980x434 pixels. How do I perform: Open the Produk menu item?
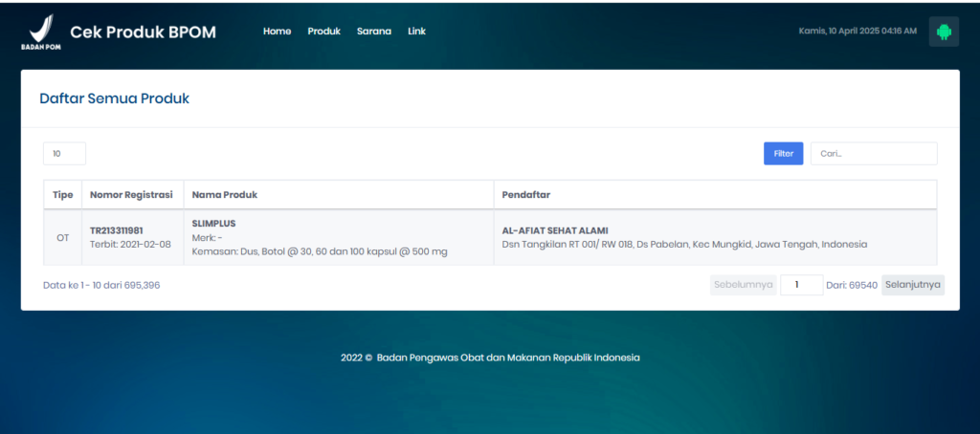click(x=323, y=32)
